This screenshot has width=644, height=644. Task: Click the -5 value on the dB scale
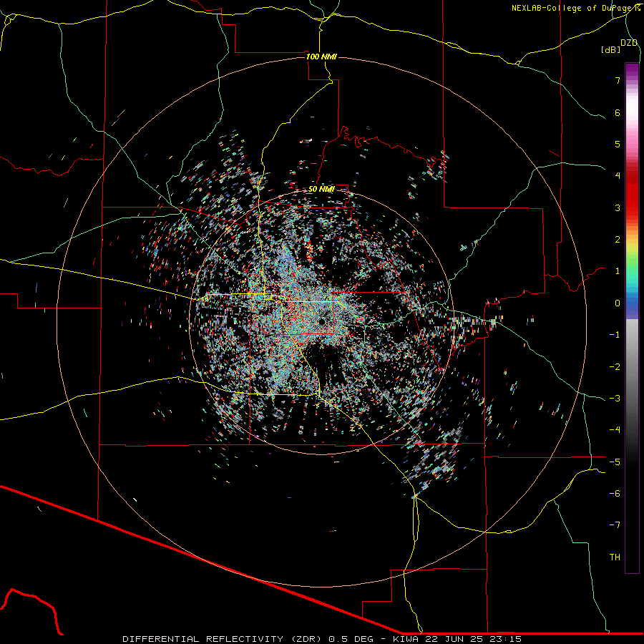coord(615,462)
